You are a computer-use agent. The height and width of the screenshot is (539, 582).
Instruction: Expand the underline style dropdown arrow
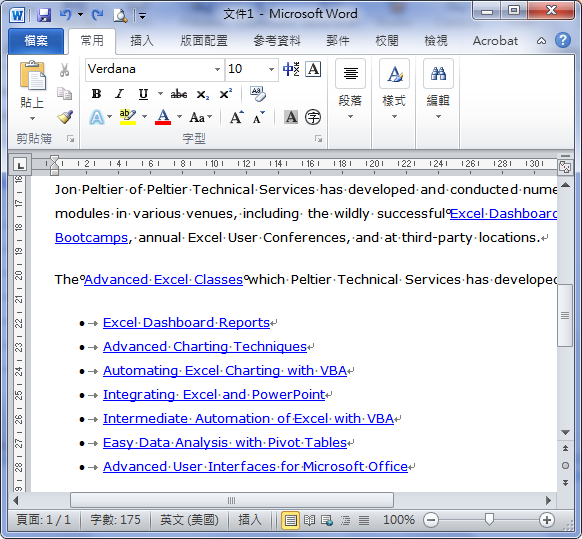[x=160, y=94]
